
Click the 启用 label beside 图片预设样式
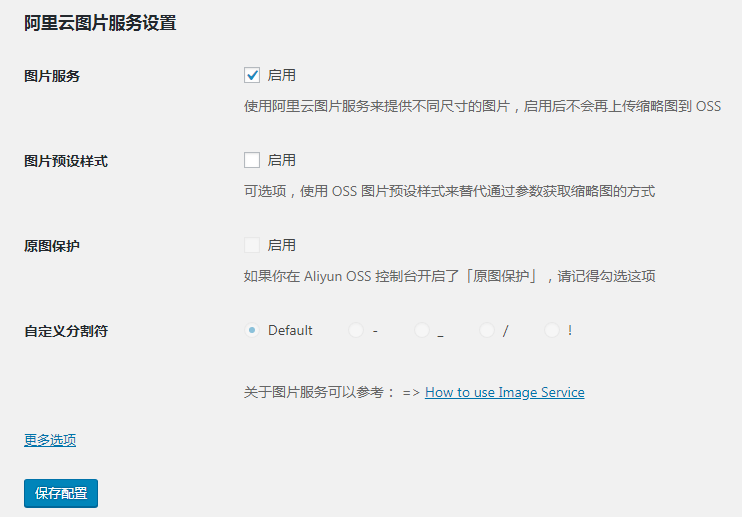click(x=282, y=160)
